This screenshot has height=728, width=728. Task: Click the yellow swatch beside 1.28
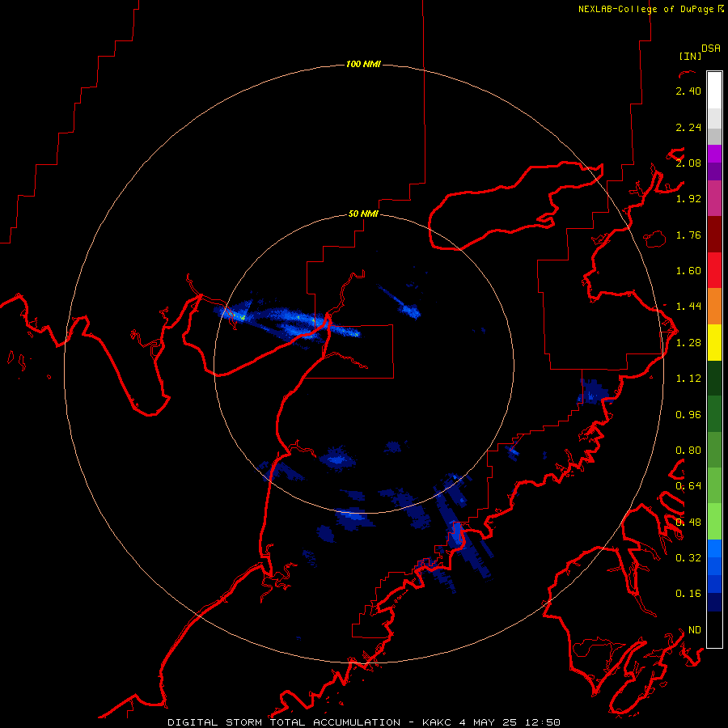[x=714, y=343]
